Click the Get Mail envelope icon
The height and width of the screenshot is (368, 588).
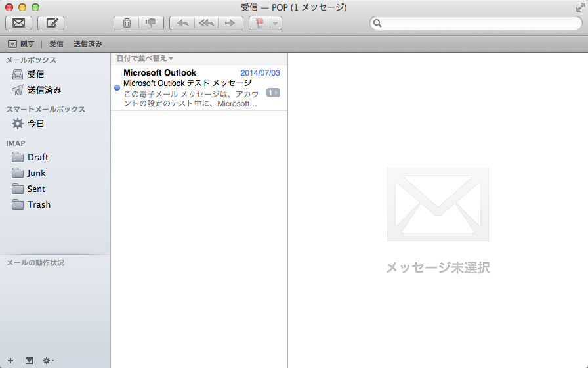pos(19,23)
